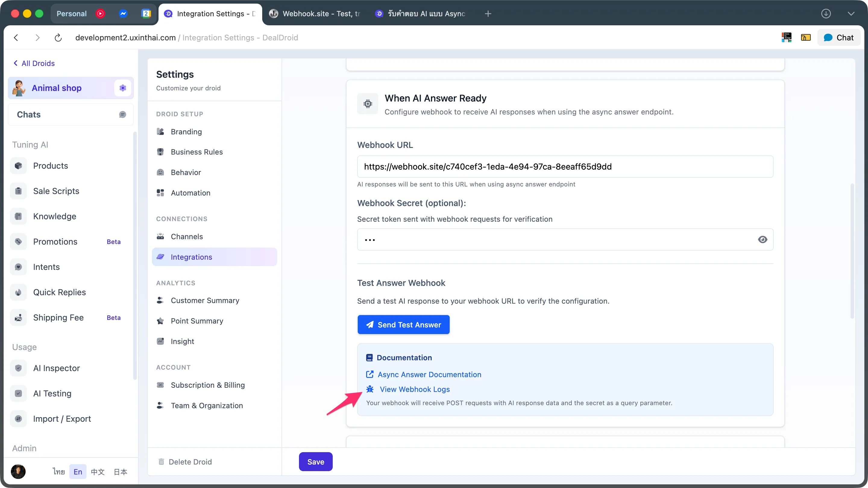
Task: Switch interface language to 中文
Action: [98, 471]
